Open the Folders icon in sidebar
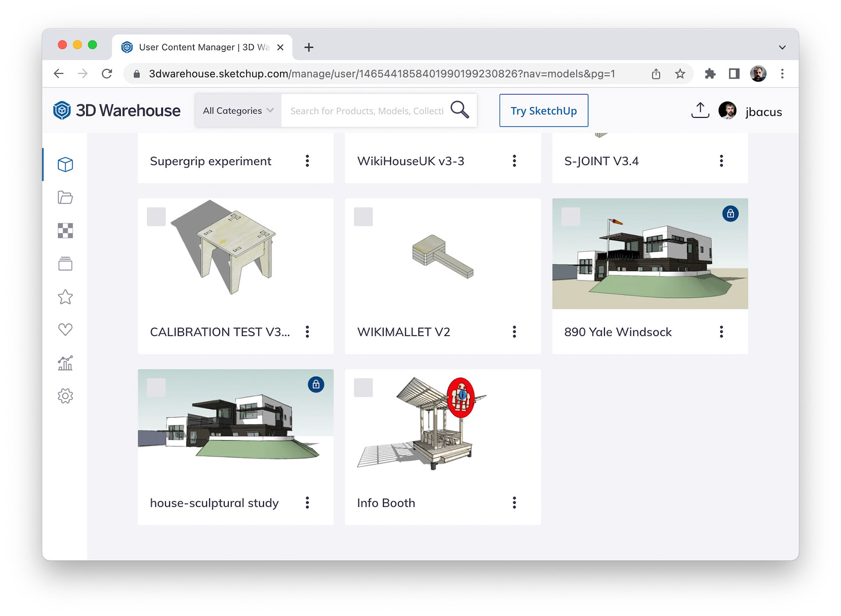This screenshot has width=841, height=616. click(x=65, y=198)
